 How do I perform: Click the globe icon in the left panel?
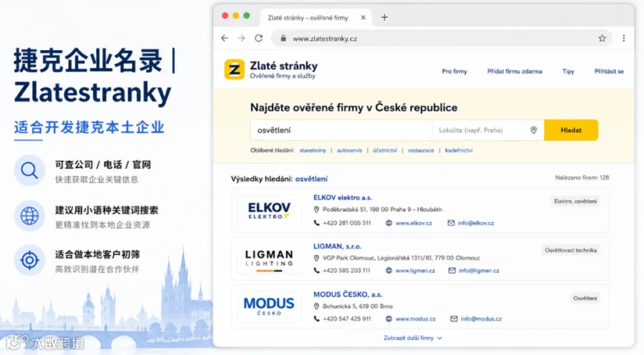pyautogui.click(x=29, y=215)
